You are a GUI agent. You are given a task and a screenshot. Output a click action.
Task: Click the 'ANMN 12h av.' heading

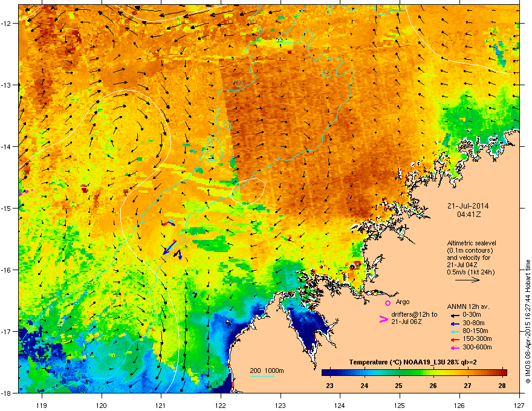468,306
